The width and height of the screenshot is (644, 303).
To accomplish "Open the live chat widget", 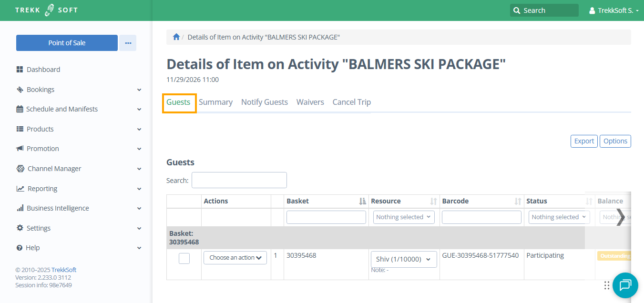I will point(625,285).
